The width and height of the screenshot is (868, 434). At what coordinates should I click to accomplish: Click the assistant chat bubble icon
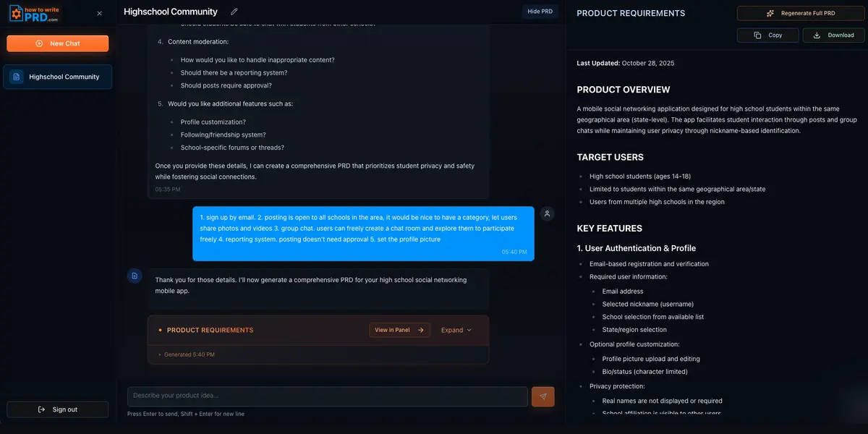pos(135,276)
